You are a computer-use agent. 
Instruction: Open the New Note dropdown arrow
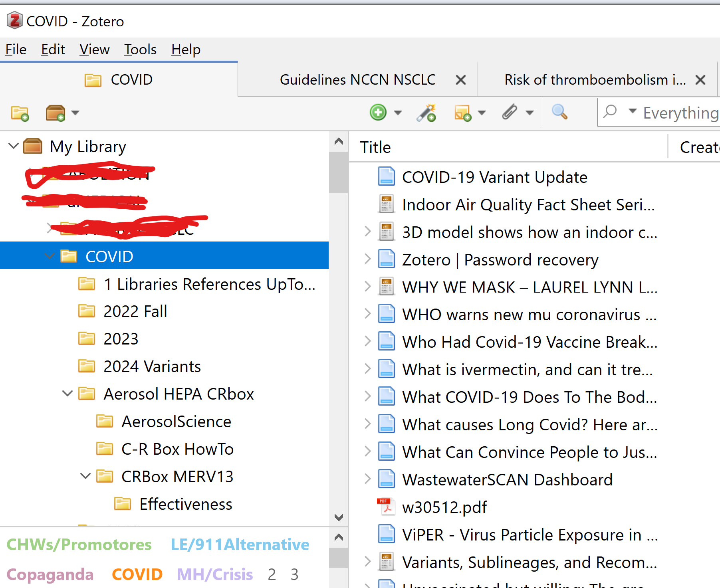tap(482, 113)
